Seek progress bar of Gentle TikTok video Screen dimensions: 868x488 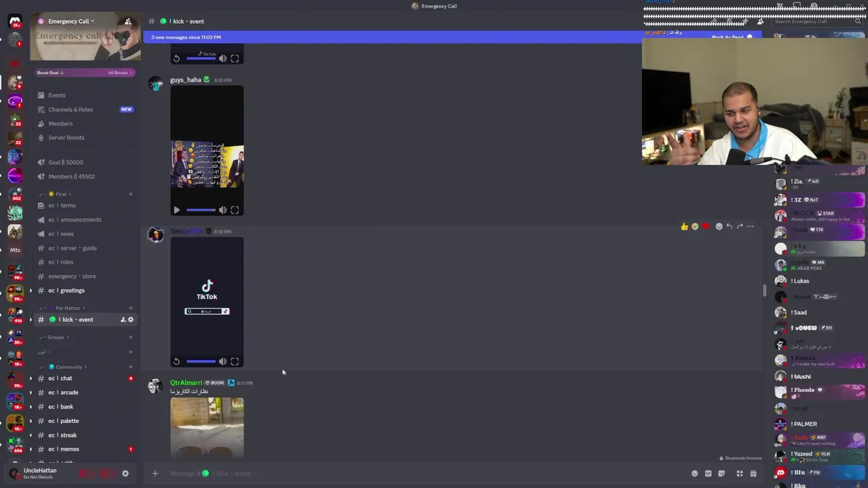point(201,361)
